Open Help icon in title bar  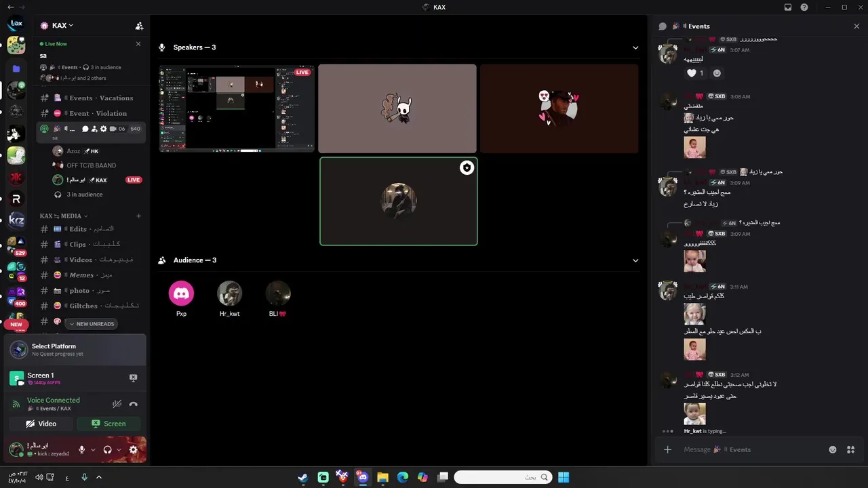[804, 7]
